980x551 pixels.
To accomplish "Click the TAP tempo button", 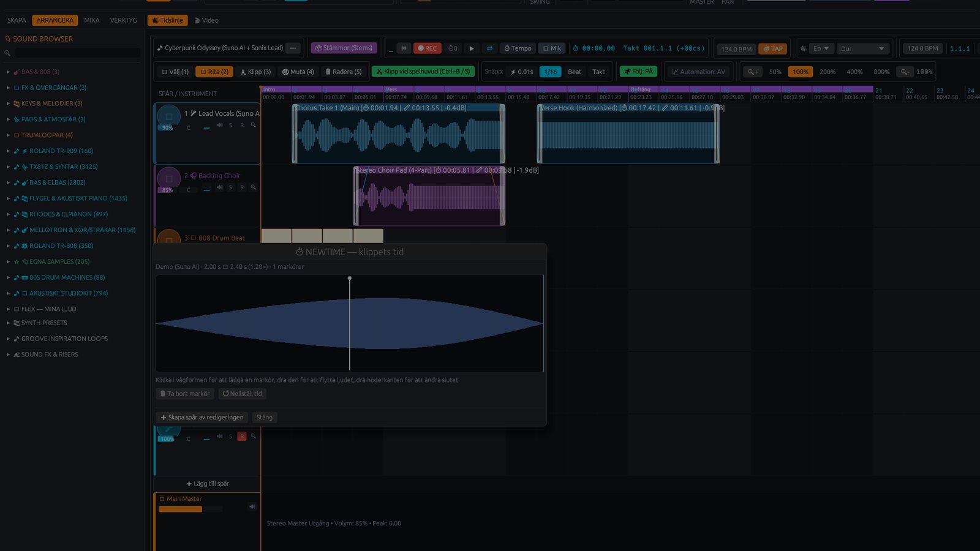I will 773,49.
